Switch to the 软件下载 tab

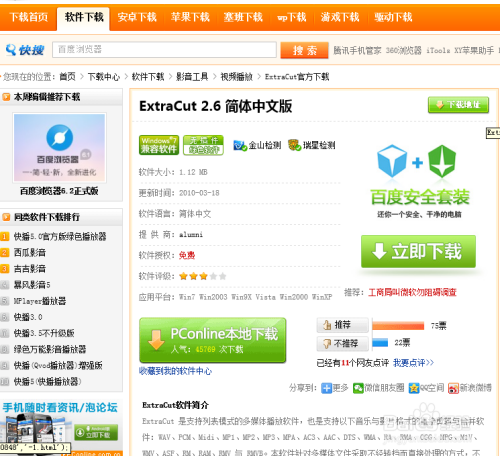point(84,19)
